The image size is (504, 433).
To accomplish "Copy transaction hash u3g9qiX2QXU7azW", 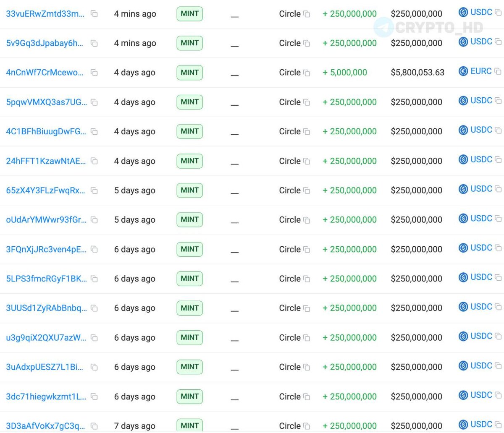I will pos(94,338).
